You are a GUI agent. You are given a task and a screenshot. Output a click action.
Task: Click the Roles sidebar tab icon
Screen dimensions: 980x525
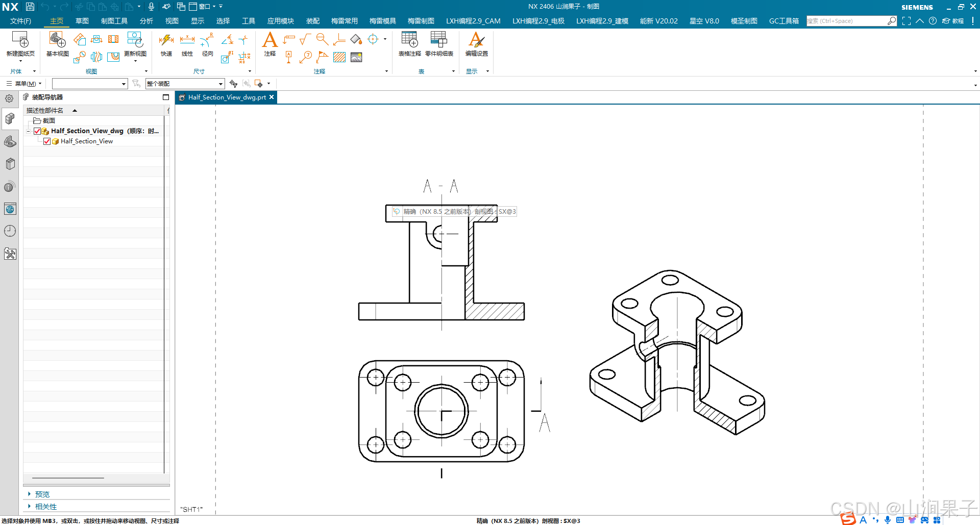point(10,254)
